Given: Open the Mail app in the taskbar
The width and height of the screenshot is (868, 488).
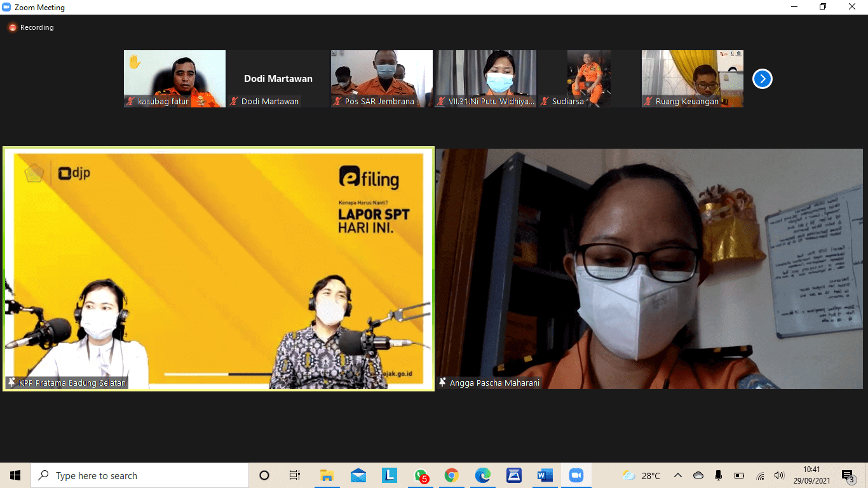Looking at the screenshot, I should (358, 475).
